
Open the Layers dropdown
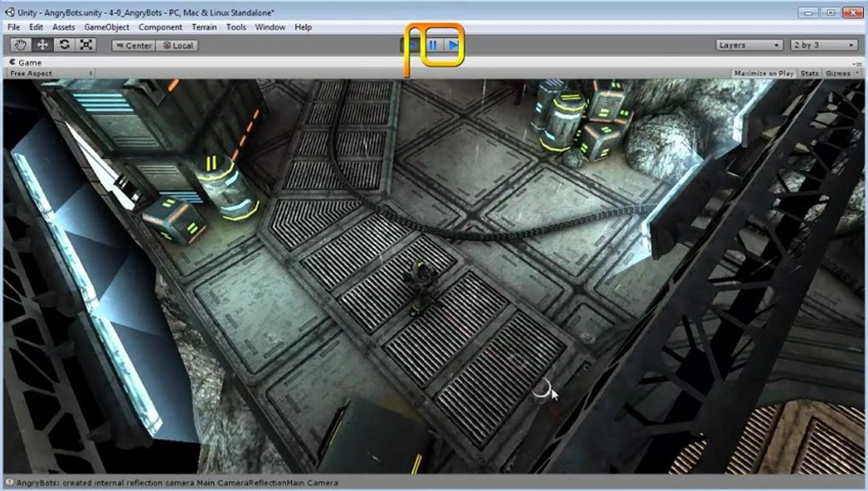(x=749, y=45)
